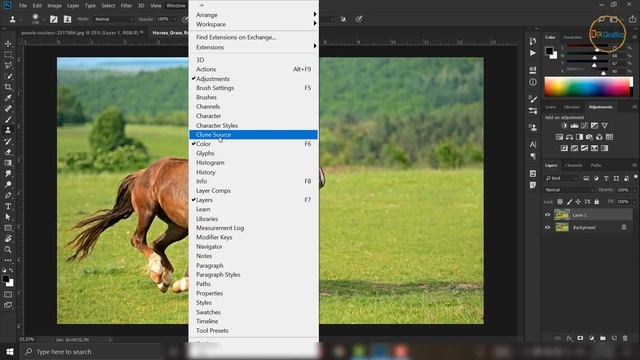
Task: Open the Filter menu
Action: coord(126,6)
